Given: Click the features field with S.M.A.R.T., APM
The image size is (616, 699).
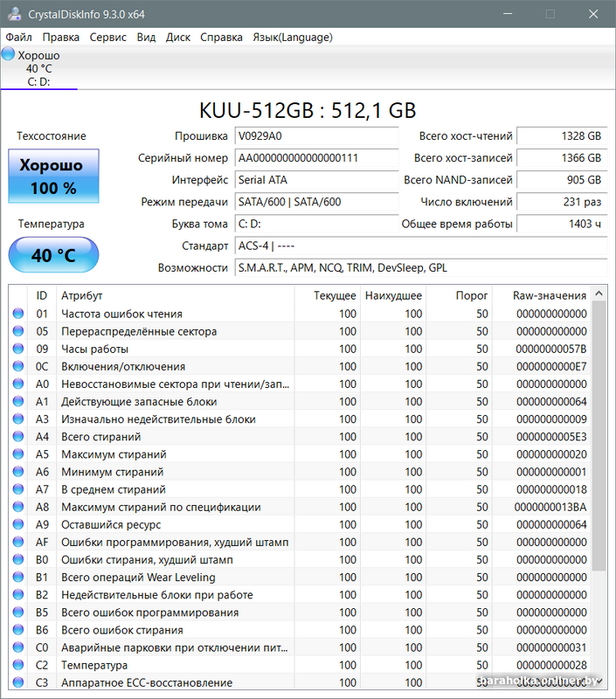Looking at the screenshot, I should (421, 267).
